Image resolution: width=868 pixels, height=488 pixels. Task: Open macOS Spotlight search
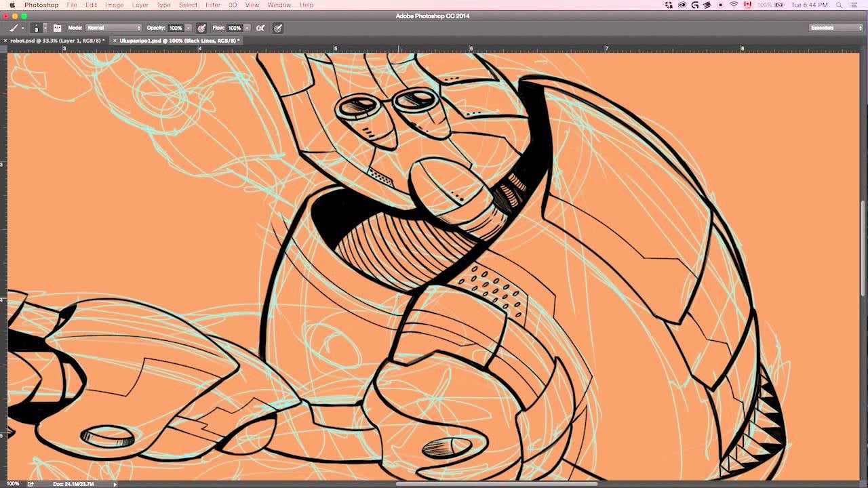tap(839, 5)
